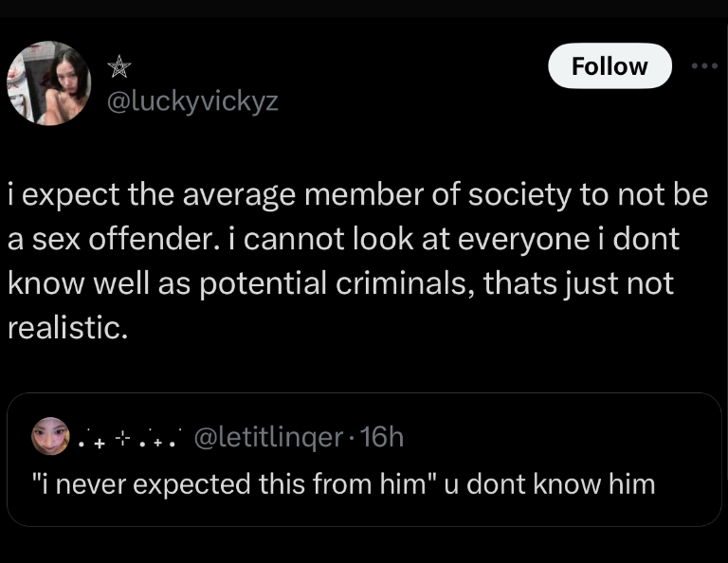Click the main tweet's first line of text
This screenshot has width=728, height=563.
pos(356,195)
